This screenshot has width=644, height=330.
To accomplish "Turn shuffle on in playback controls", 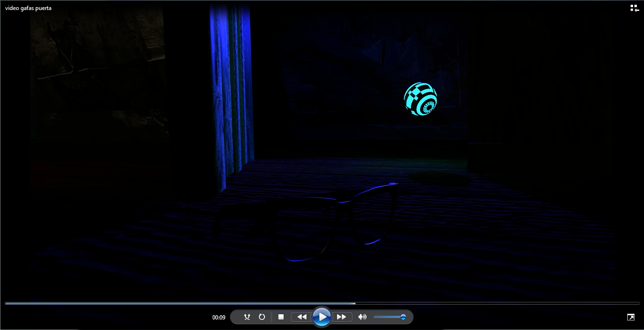I will point(247,317).
